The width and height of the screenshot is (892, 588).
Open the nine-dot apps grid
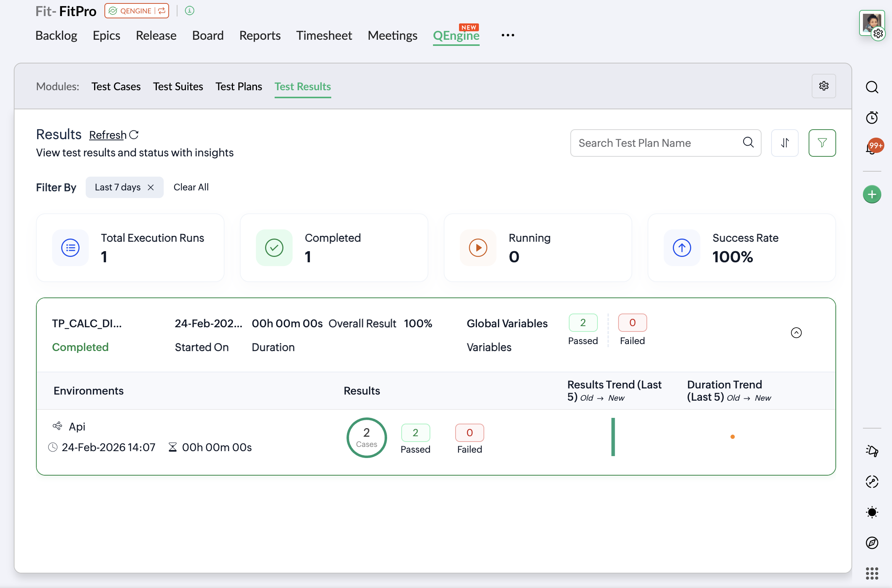pyautogui.click(x=872, y=573)
